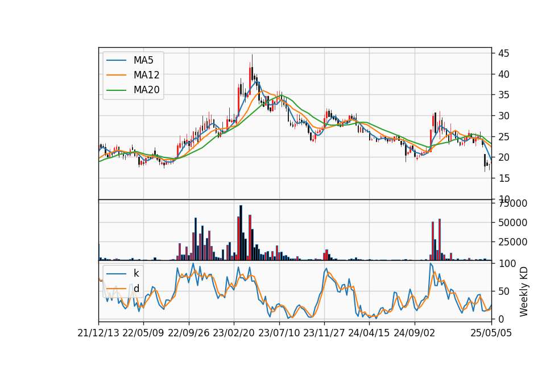This screenshot has height=392, width=546.
Task: Click the 50 tick on Weekly KD axis
Action: (x=503, y=291)
